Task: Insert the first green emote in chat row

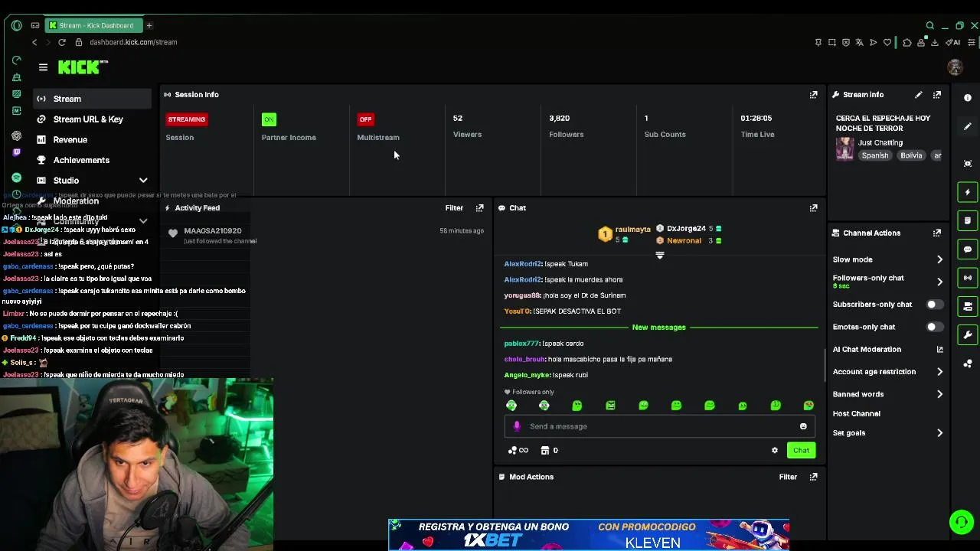Action: coord(511,406)
